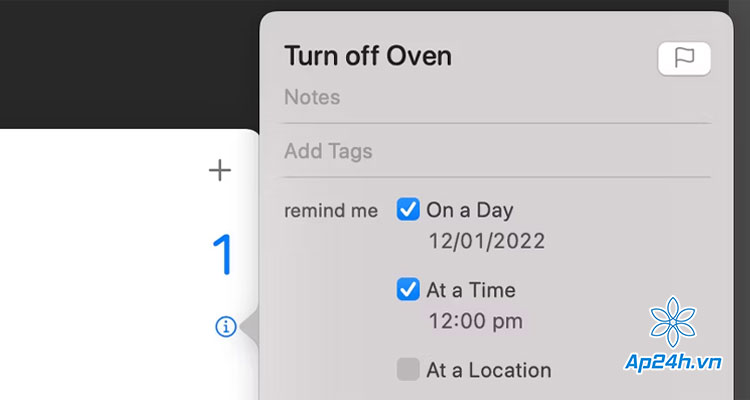Select the 2022 year in the date
Viewport: 750px width, 400px height.
[518, 241]
